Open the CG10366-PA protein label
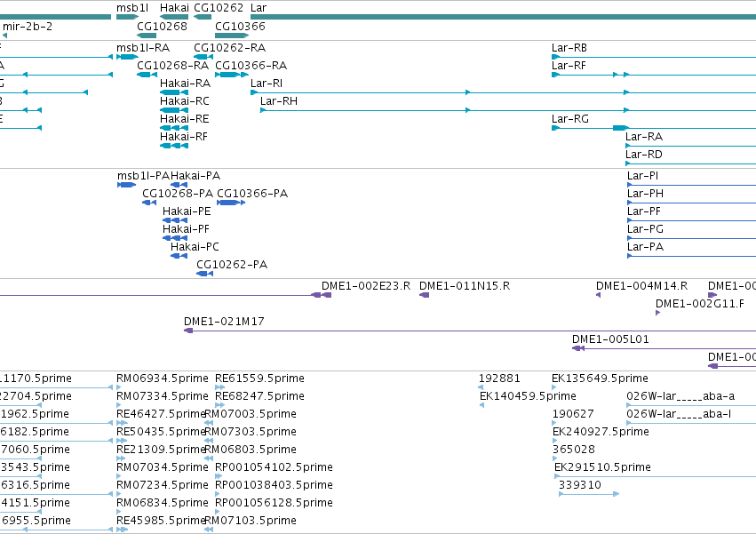Viewport: 756px width, 534px height. [252, 194]
